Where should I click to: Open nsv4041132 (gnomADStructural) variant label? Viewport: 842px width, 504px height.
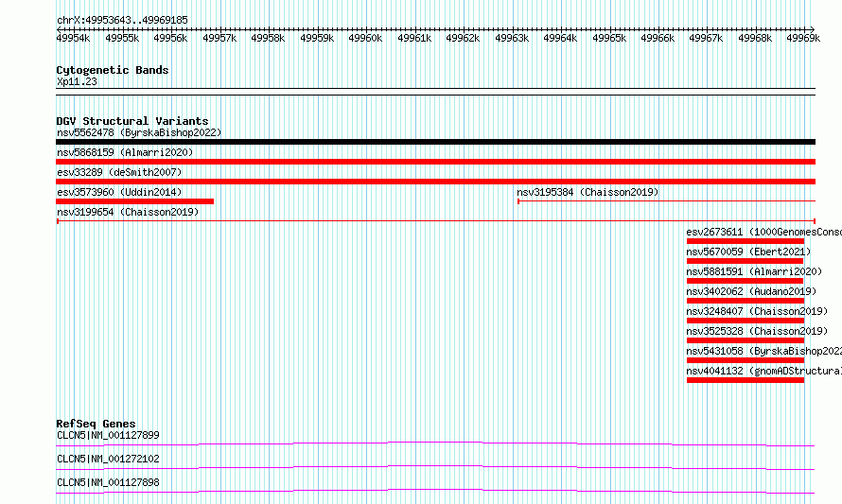click(x=763, y=371)
